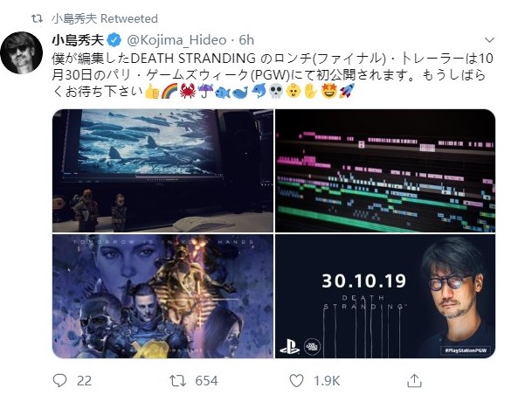Expand the tweet options chevron
532x395 pixels.
click(x=489, y=40)
